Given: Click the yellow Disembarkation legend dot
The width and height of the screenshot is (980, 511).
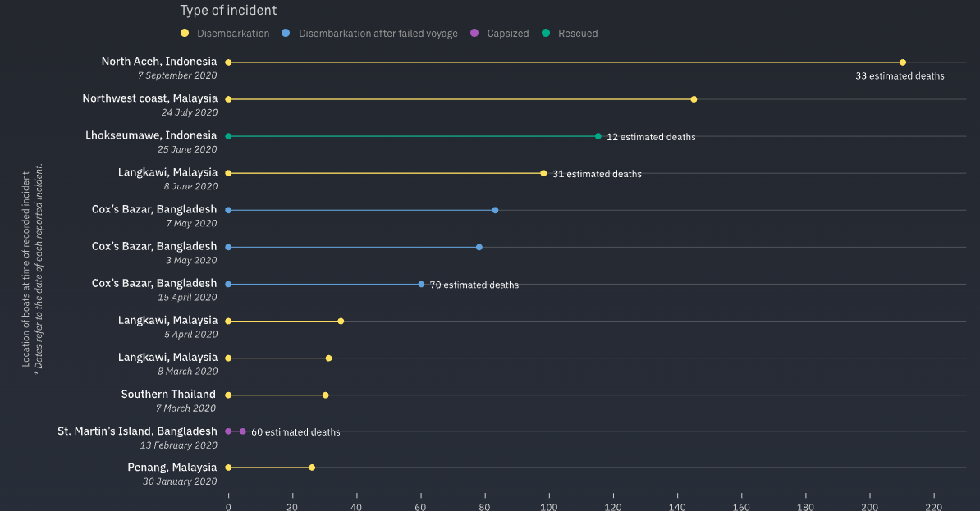Looking at the screenshot, I should point(185,34).
